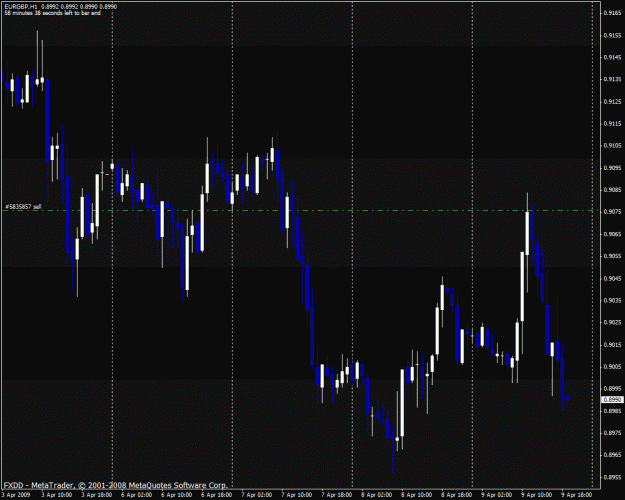Click the '3 Apr 18:00' time axis label
This screenshot has width=625, height=500.
point(96,495)
